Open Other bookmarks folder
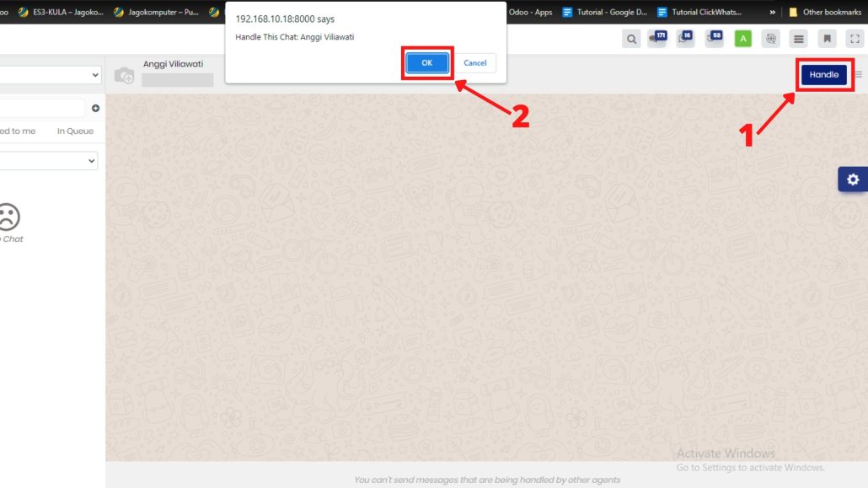 click(825, 12)
